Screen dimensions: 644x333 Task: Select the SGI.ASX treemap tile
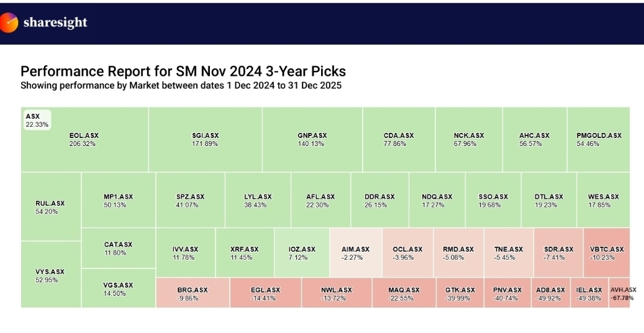coord(206,140)
